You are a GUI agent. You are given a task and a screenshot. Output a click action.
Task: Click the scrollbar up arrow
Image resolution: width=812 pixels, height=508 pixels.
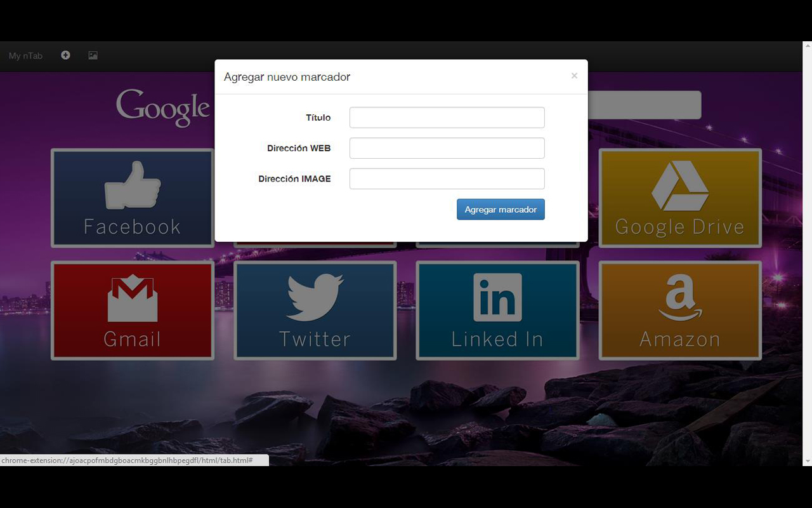click(x=807, y=46)
